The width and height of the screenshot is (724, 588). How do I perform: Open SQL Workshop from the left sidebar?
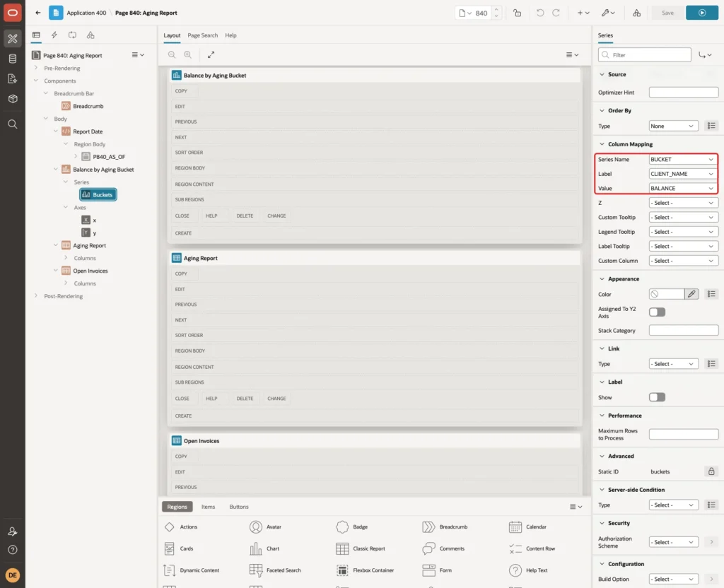pos(13,59)
